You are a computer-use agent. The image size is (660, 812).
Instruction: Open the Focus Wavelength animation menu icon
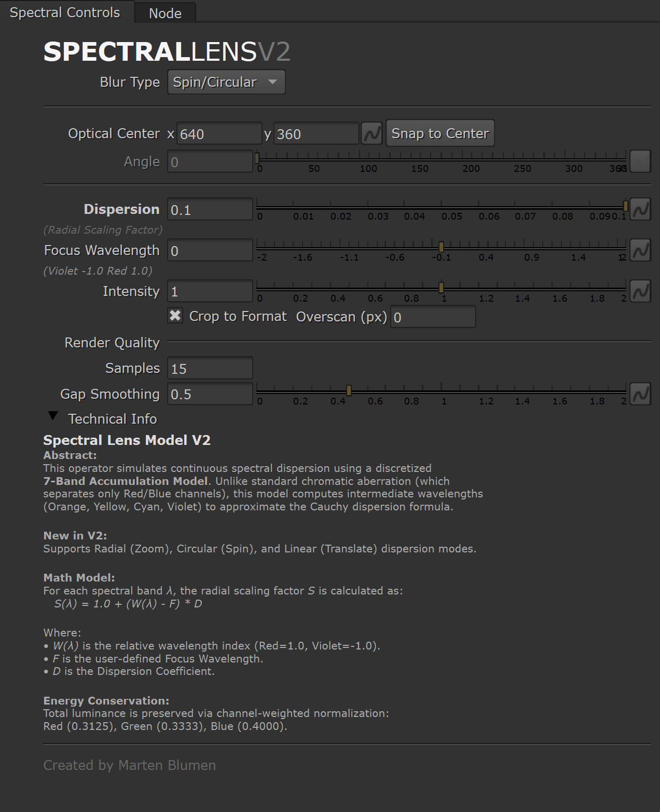pyautogui.click(x=640, y=251)
